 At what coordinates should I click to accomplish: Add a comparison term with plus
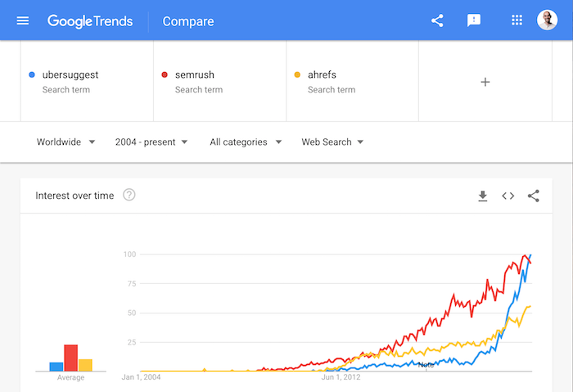pyautogui.click(x=485, y=82)
